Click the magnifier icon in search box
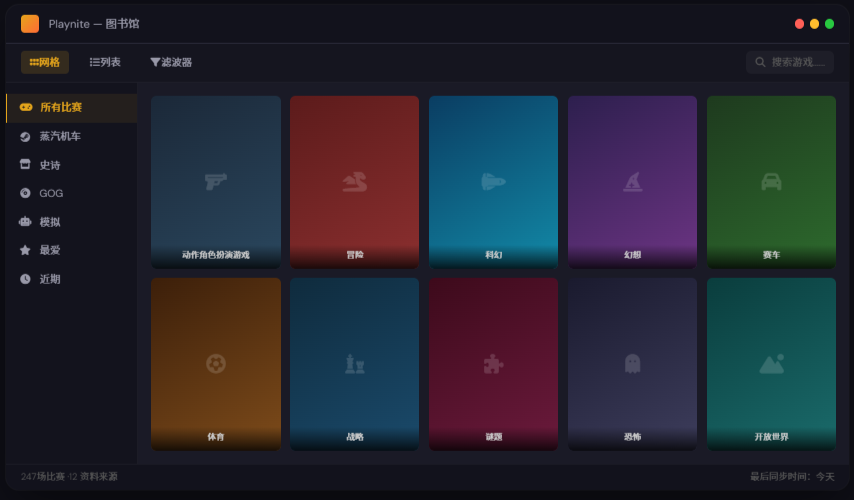This screenshot has width=854, height=500. click(760, 62)
